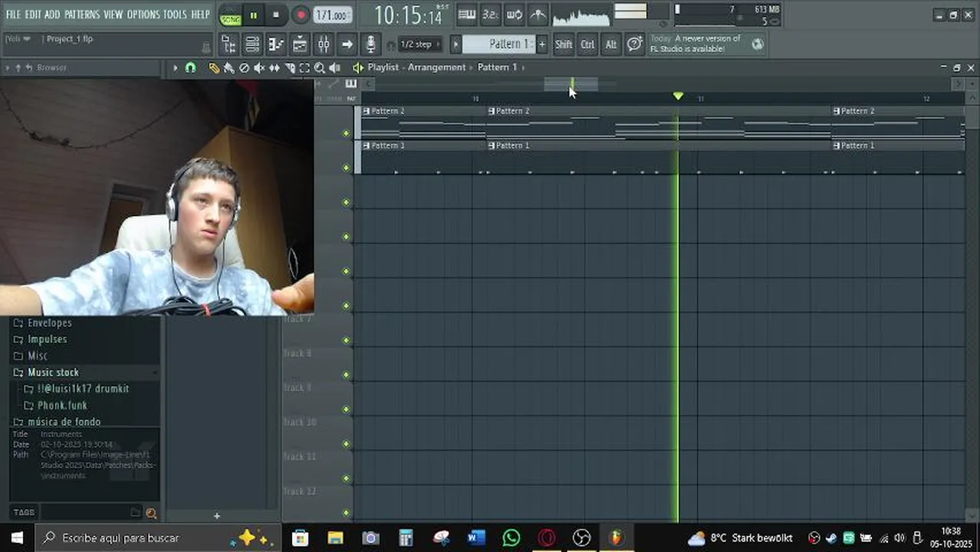Open the EDIT menu

click(x=33, y=15)
